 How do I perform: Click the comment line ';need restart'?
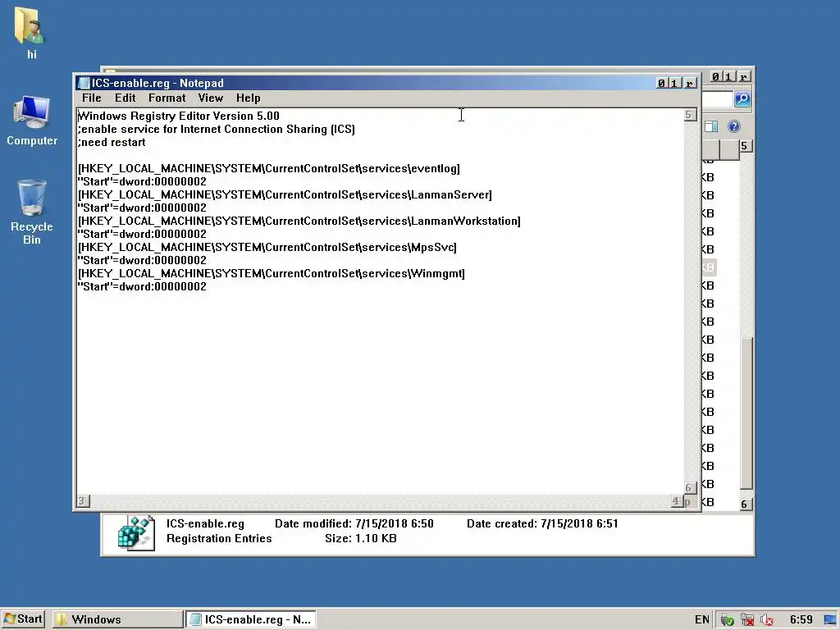tap(112, 143)
